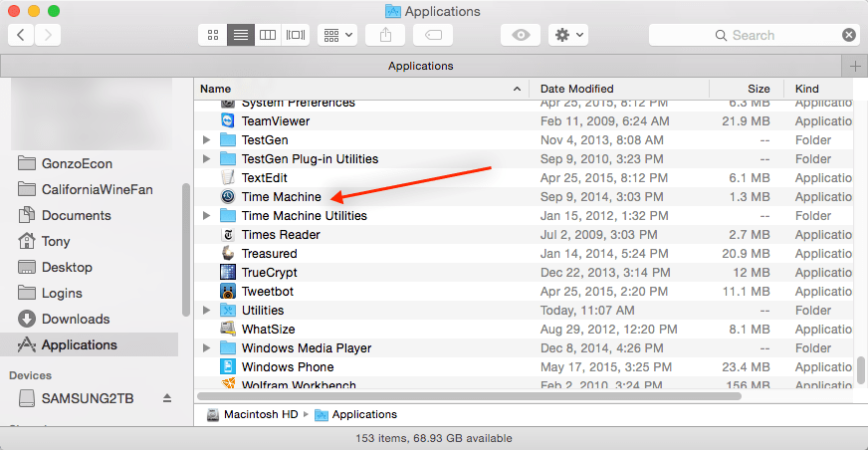Click the TestGen Plug-in Utilities row name
Screen dimensions: 868x450
click(310, 159)
